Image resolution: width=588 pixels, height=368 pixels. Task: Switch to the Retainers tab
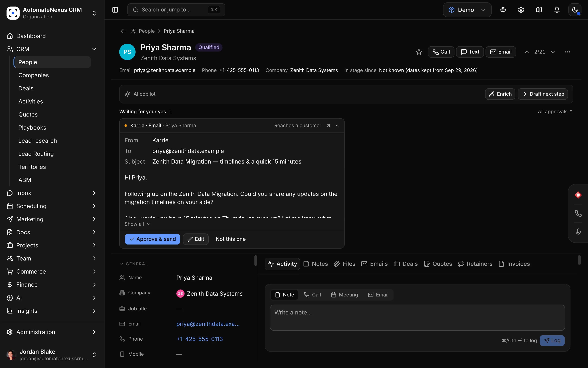point(475,264)
